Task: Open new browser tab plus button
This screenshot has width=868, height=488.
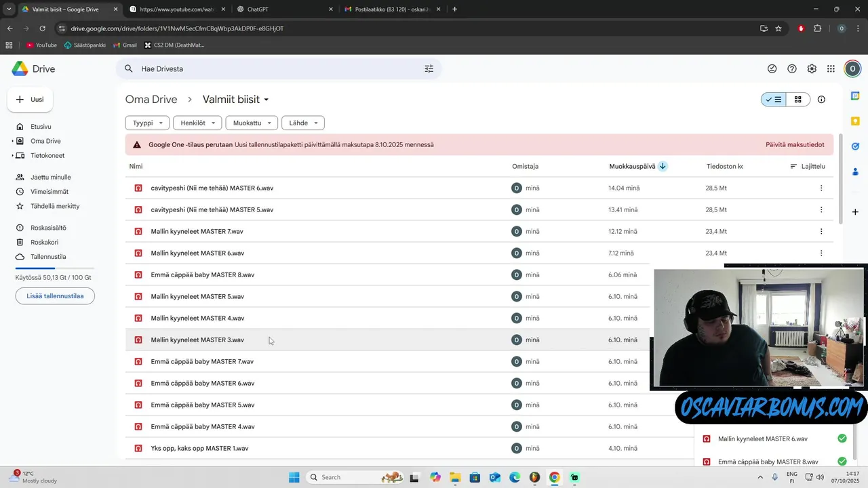Action: [454, 9]
